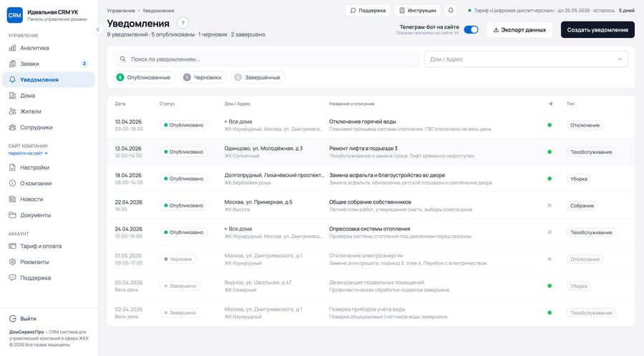Screen dimensions: 644x356
Task: Follow the 'перейти на сайт' link
Action: 28,153
